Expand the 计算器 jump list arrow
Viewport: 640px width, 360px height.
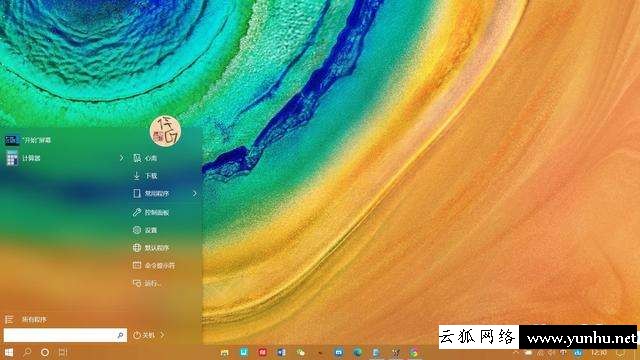tap(121, 158)
